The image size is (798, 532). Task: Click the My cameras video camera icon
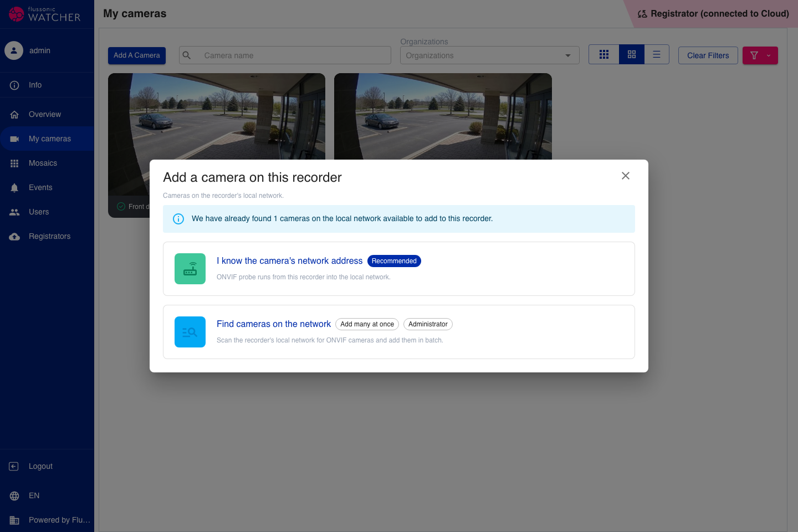(14, 139)
